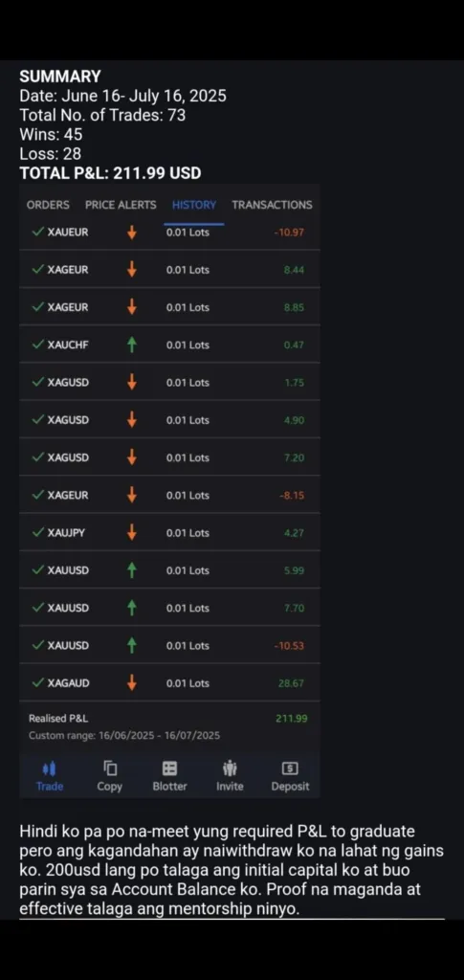
Task: Switch to the ORDERS tab
Action: click(x=48, y=205)
